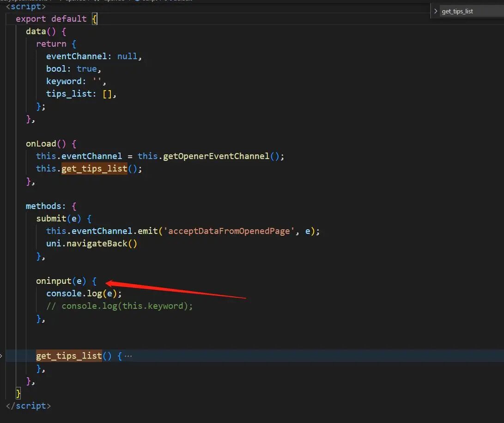Click the 'emit' call on eventChannel
Image resolution: width=504 pixels, height=423 pixels.
pos(147,231)
